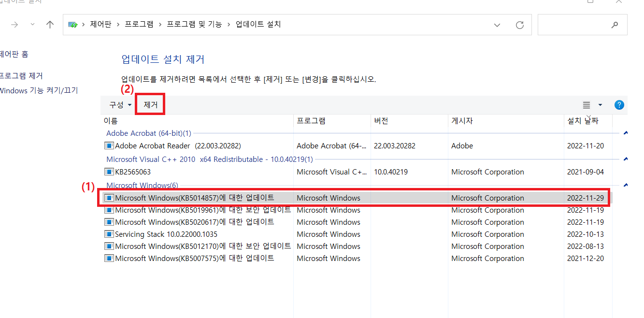Open Windows 기능 켜기/끄기 link

(39, 90)
